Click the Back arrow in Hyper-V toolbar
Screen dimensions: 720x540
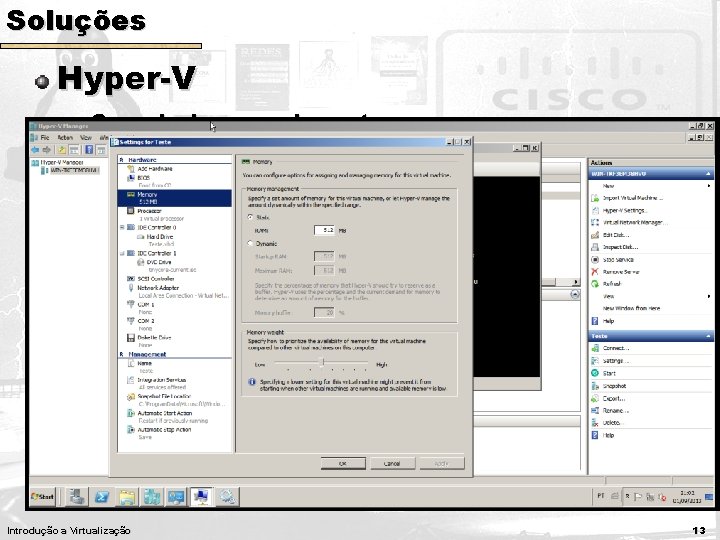[35, 150]
